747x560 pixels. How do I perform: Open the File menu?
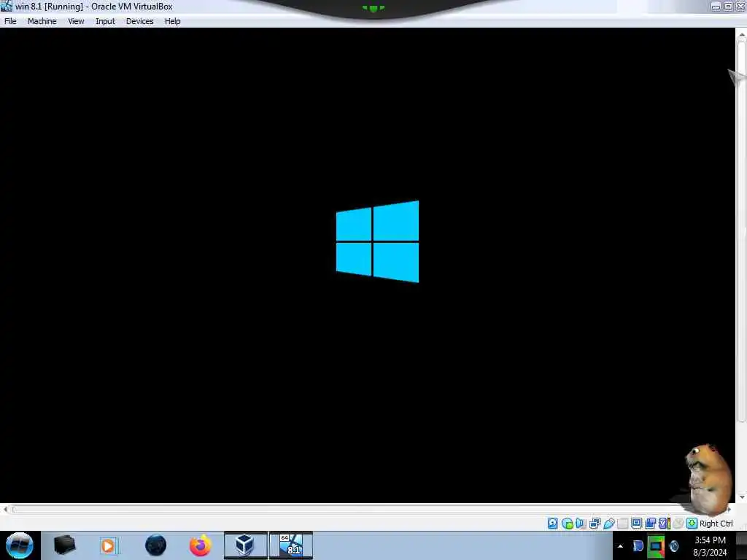10,21
